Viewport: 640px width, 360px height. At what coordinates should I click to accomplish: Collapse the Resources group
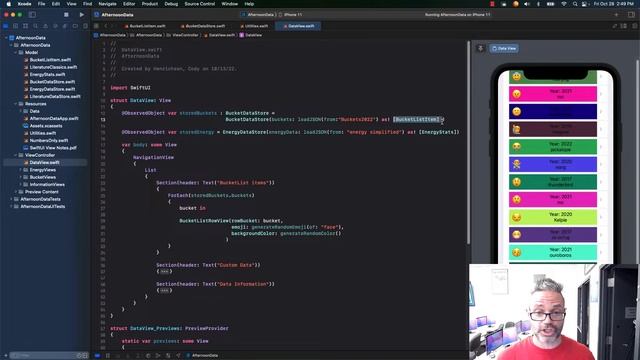pos(16,104)
